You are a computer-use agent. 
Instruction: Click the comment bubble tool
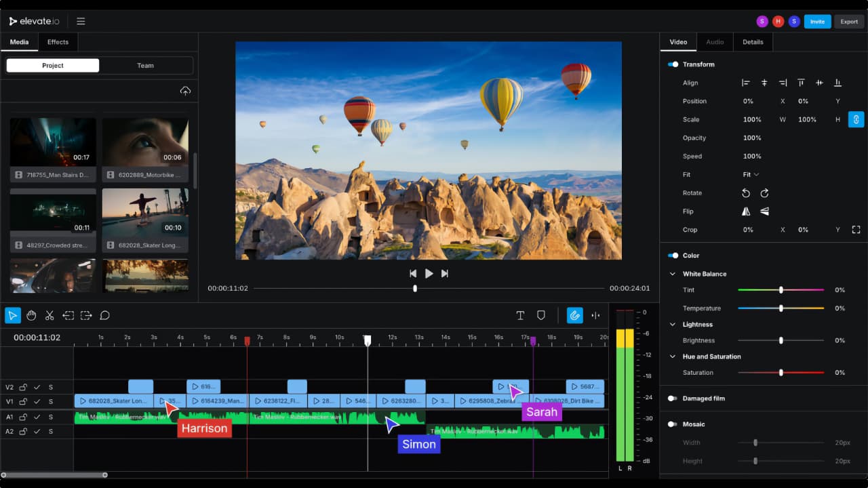click(104, 315)
